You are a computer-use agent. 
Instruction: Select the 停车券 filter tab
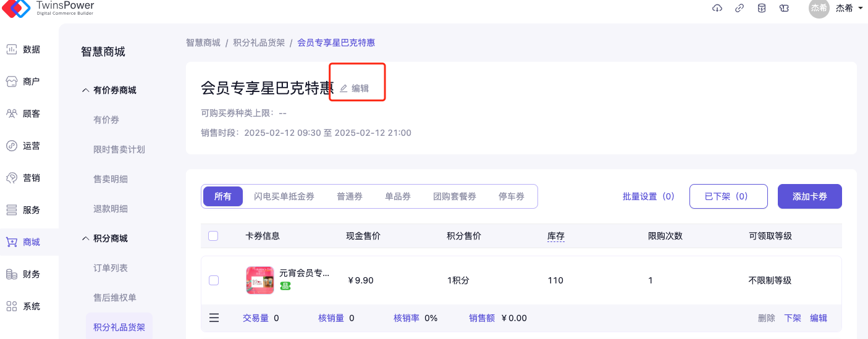(511, 196)
